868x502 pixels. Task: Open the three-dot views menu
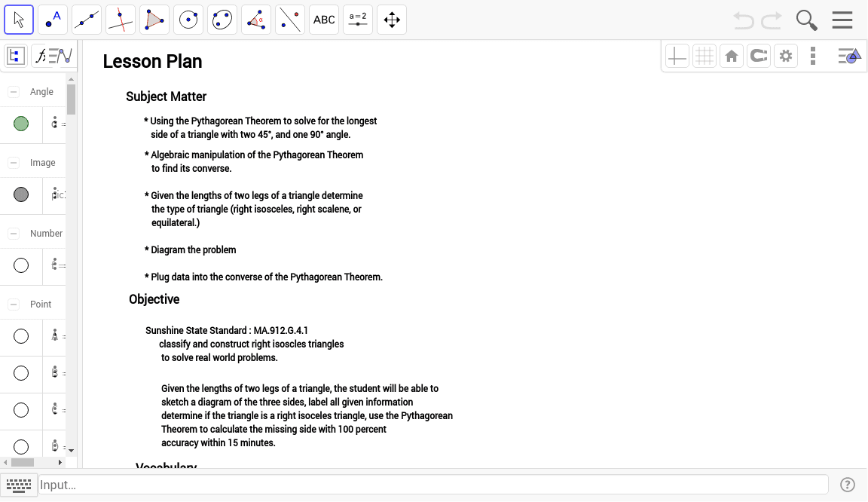pyautogui.click(x=813, y=56)
